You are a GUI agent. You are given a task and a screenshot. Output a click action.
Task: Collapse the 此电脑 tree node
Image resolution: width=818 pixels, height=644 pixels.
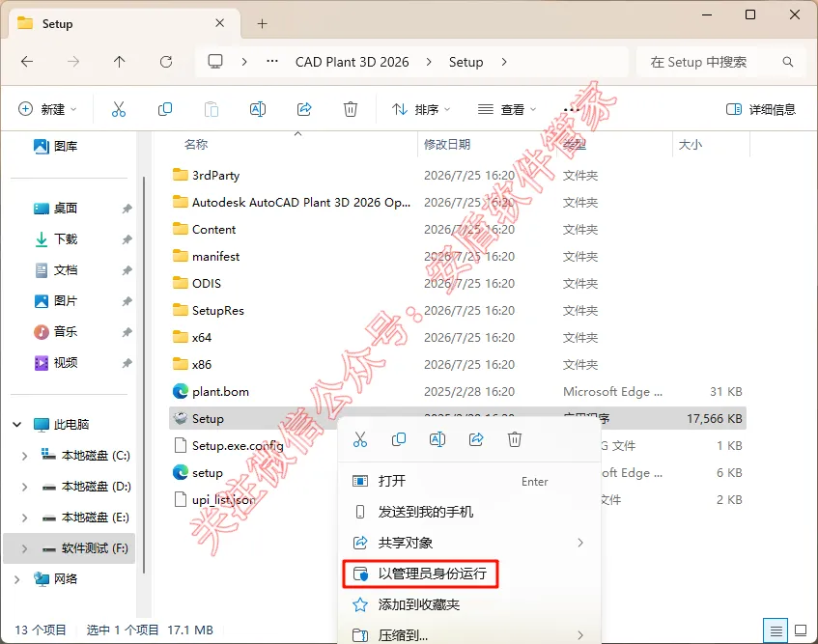16,424
